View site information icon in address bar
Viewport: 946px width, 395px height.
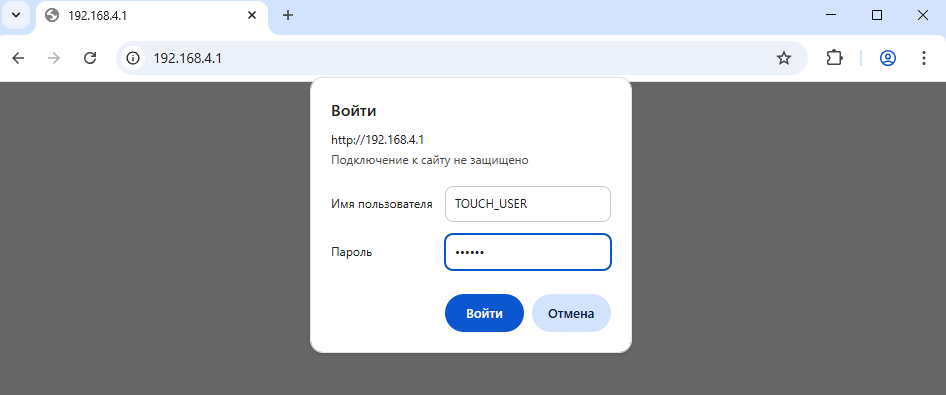point(133,58)
